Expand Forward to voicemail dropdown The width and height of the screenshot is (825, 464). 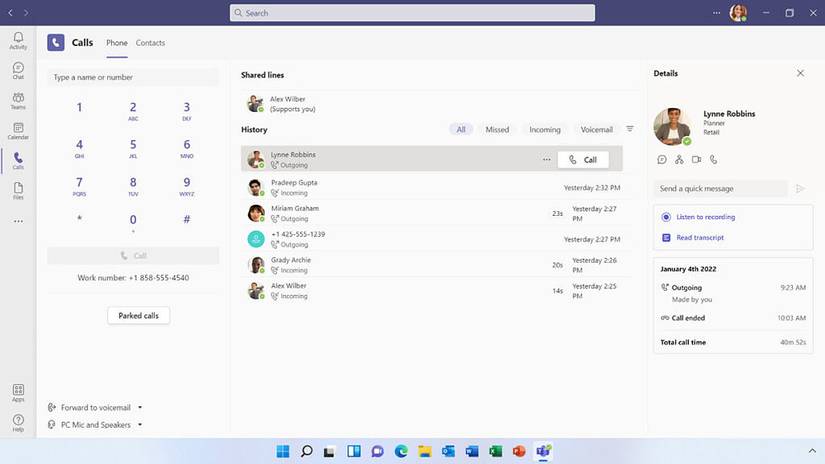(x=140, y=407)
